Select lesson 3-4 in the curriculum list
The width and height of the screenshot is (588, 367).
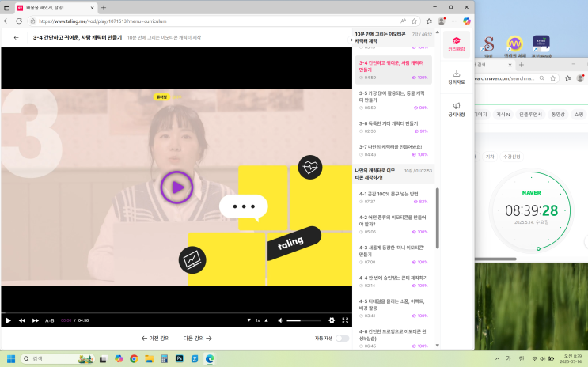pos(393,70)
